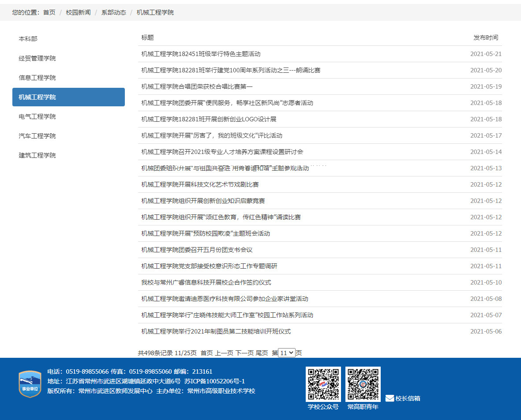Select 建筑工程学院 in the sidebar
Viewport: 521px width, 420px height.
(37, 155)
